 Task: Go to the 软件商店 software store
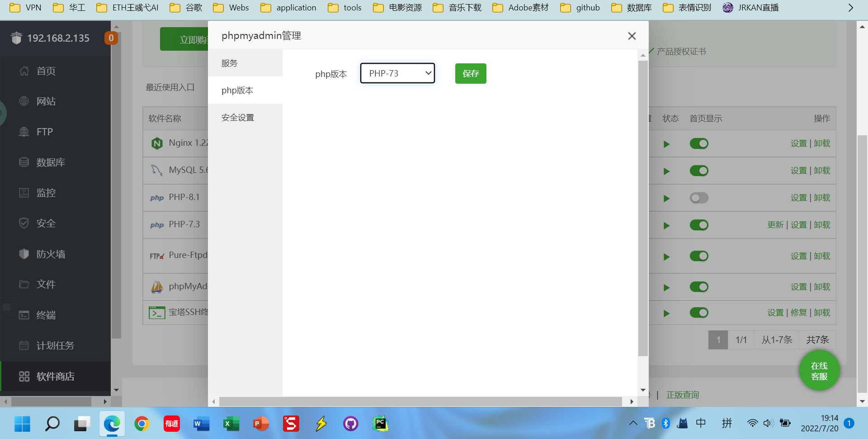pyautogui.click(x=55, y=376)
